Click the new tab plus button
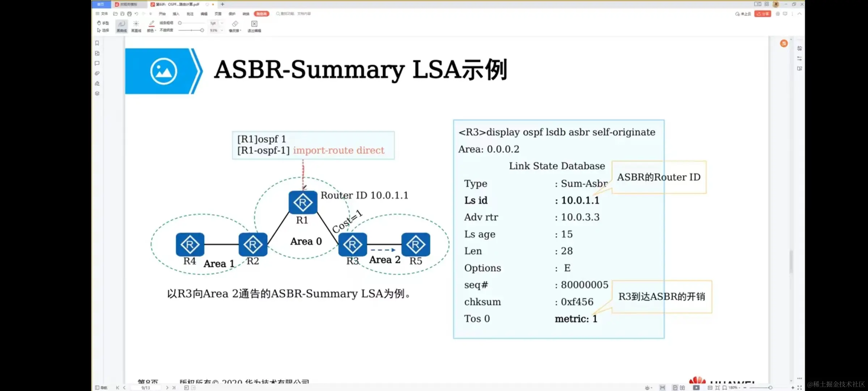Viewport: 868px width, 391px height. tap(222, 4)
